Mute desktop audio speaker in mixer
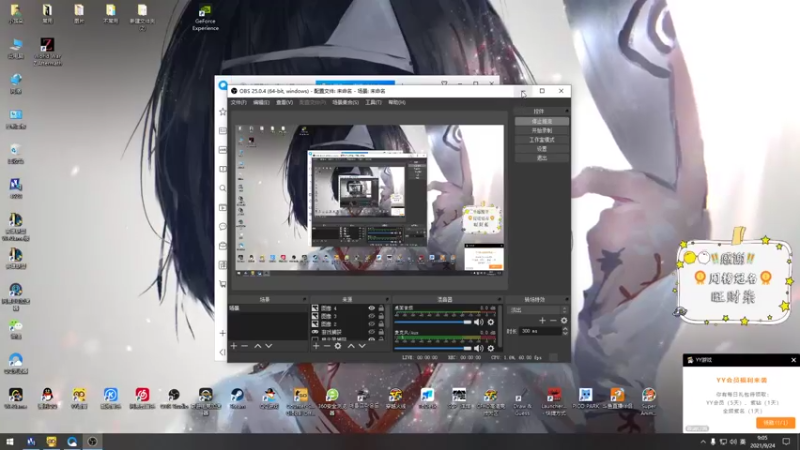The width and height of the screenshot is (800, 450). coord(479,322)
